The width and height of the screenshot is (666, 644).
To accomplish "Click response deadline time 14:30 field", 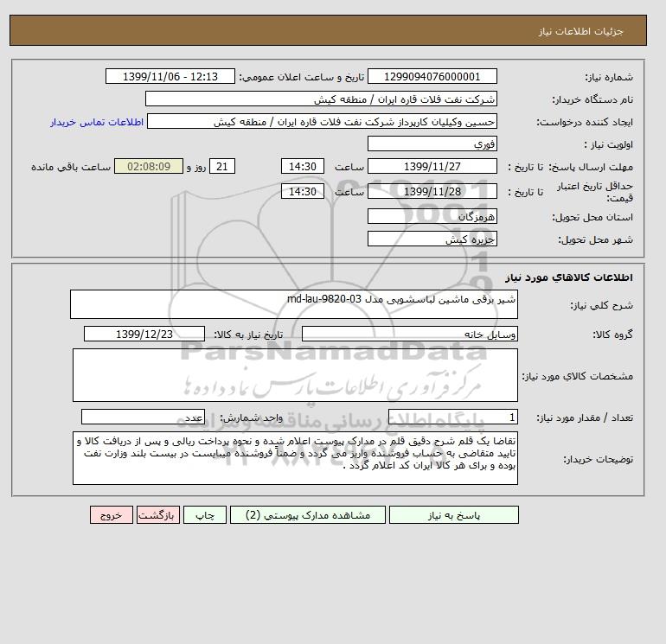I will 303,167.
